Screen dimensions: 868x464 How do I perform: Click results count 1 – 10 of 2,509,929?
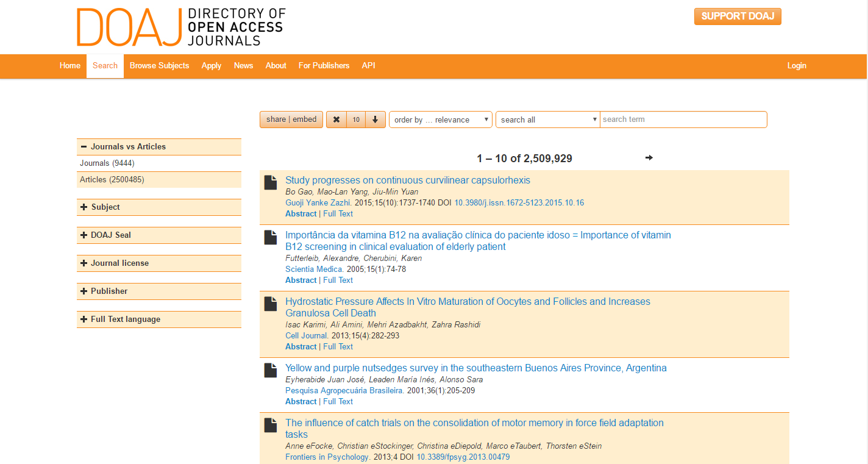click(x=524, y=159)
